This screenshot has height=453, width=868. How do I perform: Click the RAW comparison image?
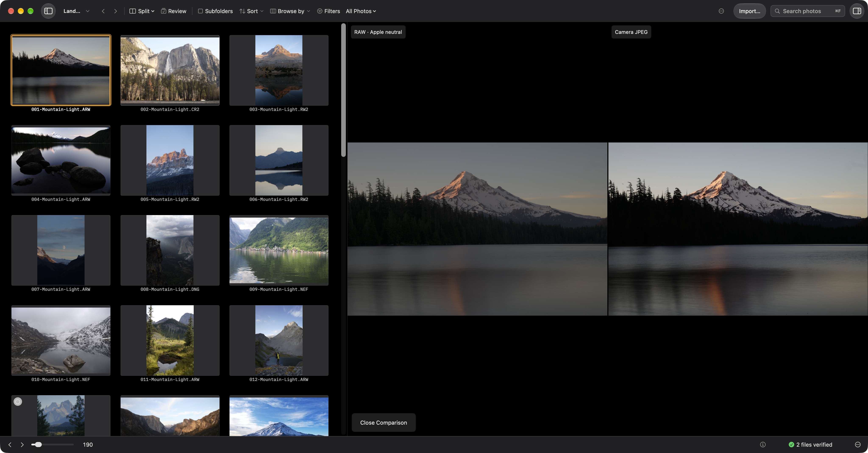coord(477,229)
